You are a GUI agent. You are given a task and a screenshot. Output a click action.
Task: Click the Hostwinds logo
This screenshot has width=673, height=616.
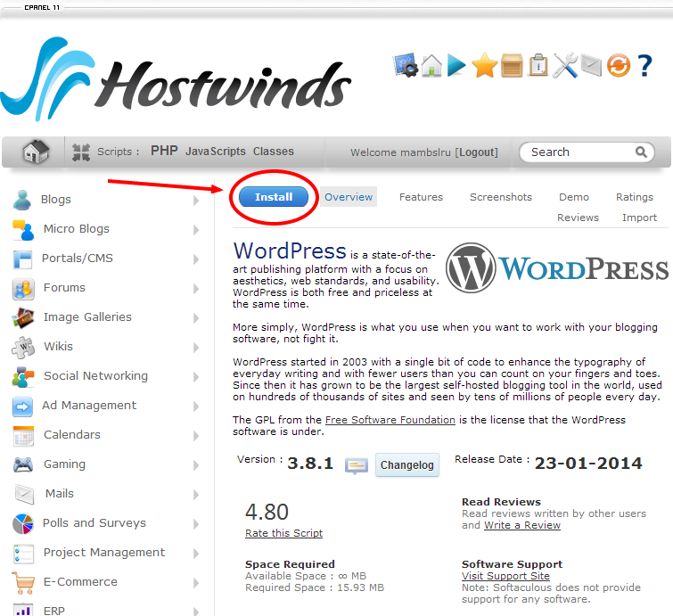point(176,79)
